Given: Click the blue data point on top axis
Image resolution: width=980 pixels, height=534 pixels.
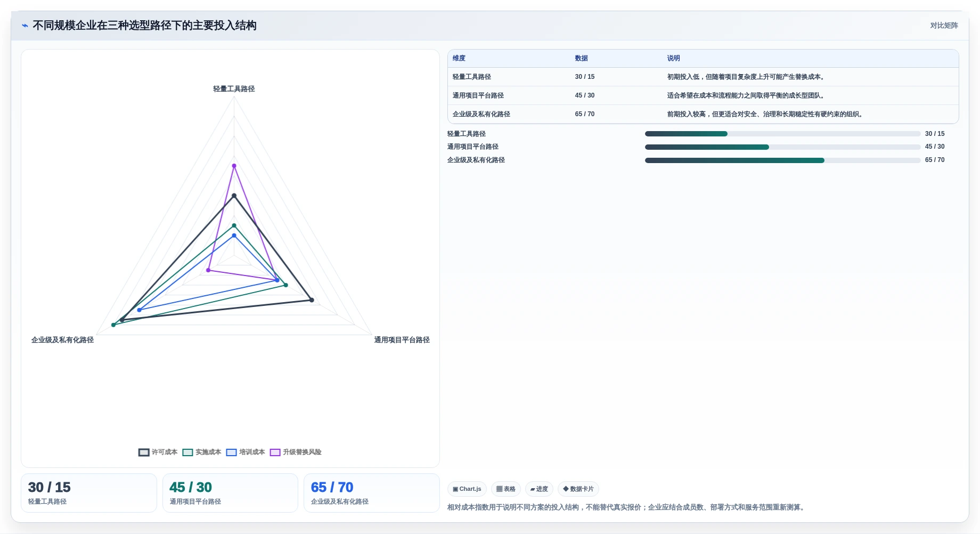Looking at the screenshot, I should pos(234,236).
